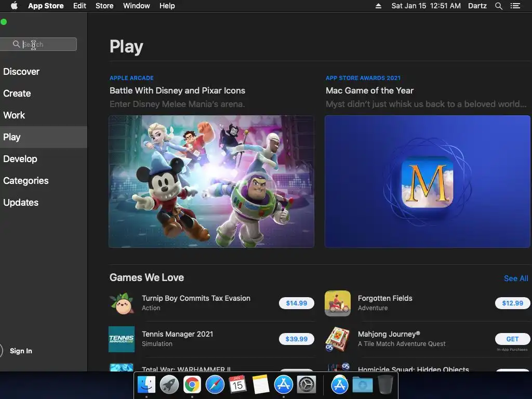Screen dimensions: 532x399
Task: Click the Dartz user name in menu bar
Action: tap(477, 6)
